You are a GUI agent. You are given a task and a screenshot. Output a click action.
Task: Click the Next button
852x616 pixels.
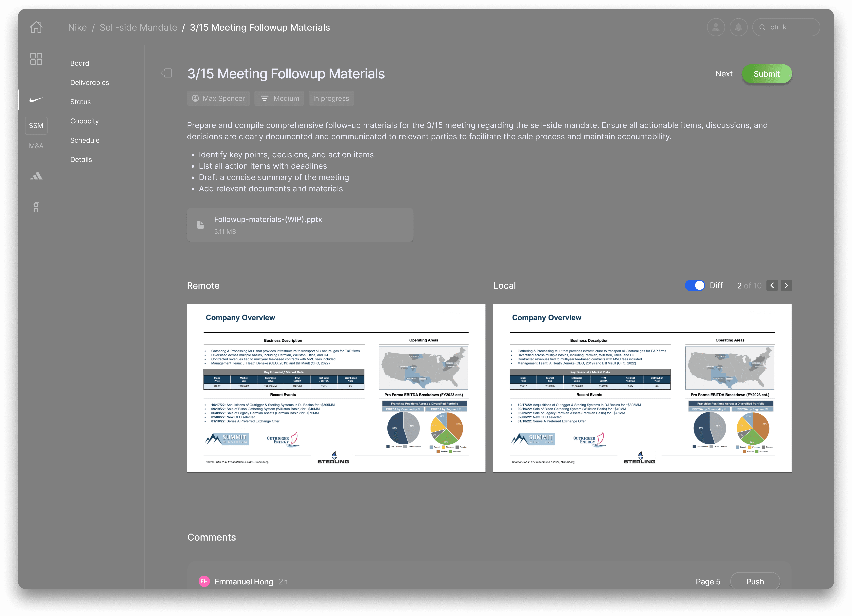pyautogui.click(x=724, y=74)
